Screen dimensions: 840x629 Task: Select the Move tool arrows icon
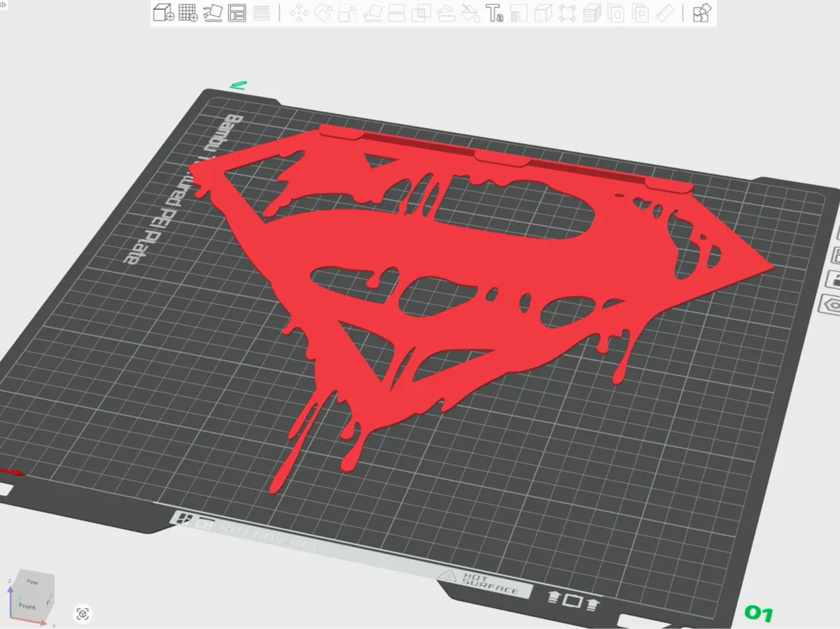click(x=300, y=13)
